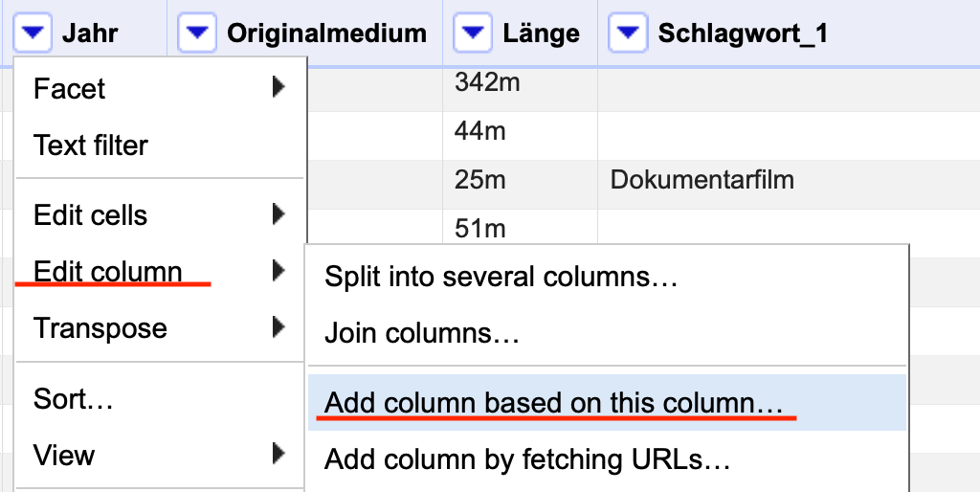Select Split into several columns…

tap(607, 277)
